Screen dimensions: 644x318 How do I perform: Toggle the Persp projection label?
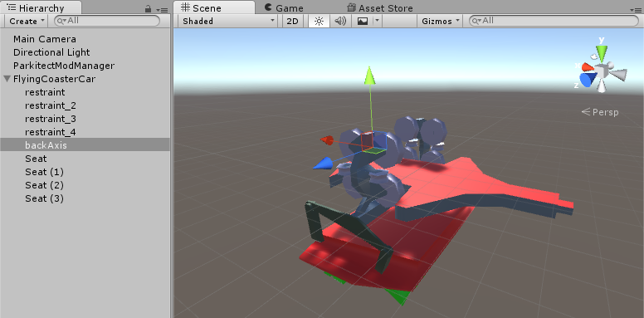point(600,112)
